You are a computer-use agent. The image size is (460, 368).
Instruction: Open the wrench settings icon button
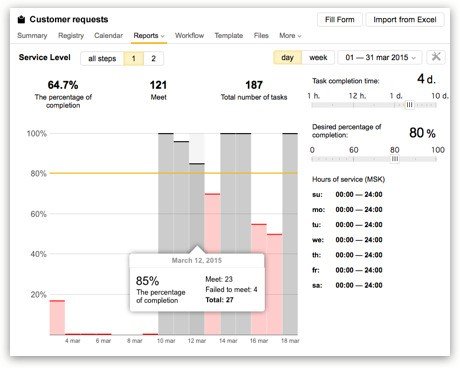click(x=436, y=57)
